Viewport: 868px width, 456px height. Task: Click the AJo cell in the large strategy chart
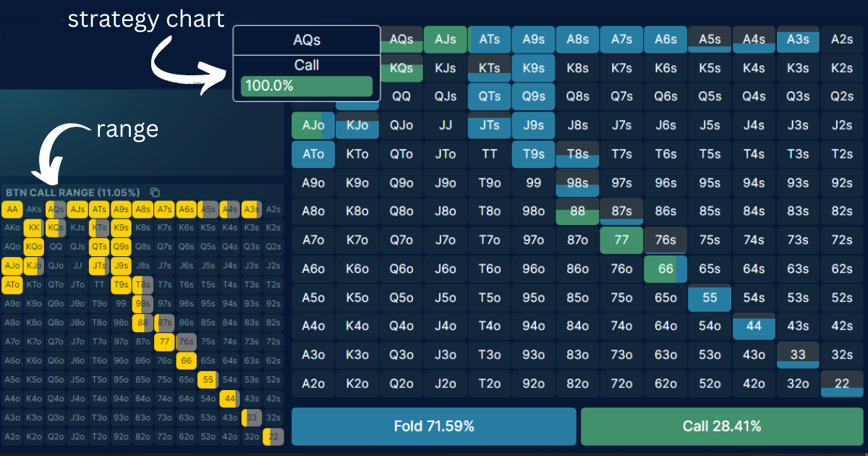(x=313, y=125)
